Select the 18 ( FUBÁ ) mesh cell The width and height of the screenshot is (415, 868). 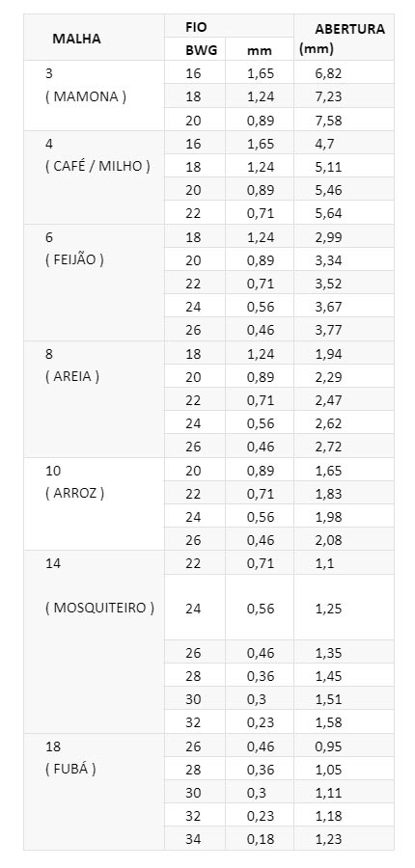coord(94,792)
